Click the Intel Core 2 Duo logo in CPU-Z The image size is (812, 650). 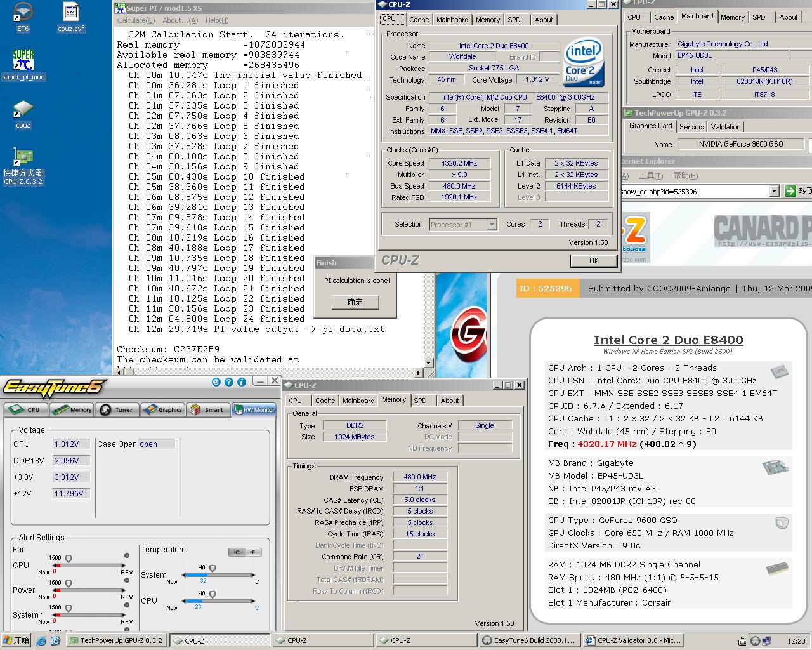[584, 63]
